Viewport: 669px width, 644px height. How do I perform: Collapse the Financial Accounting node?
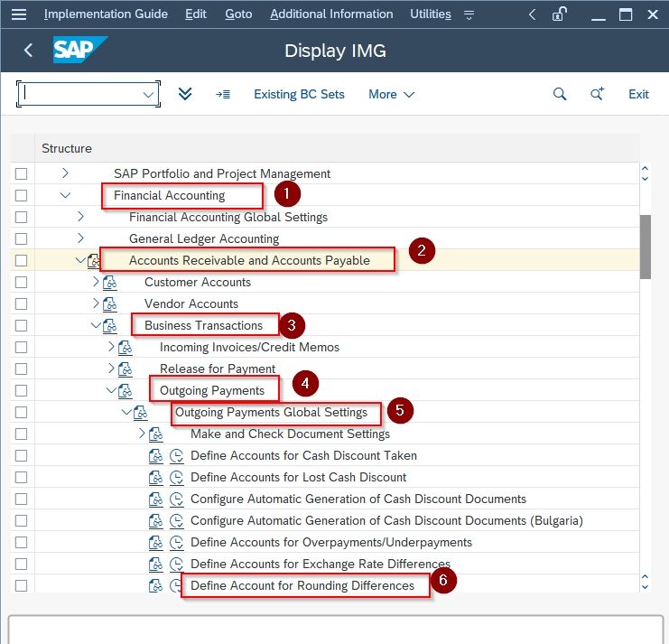[x=65, y=195]
